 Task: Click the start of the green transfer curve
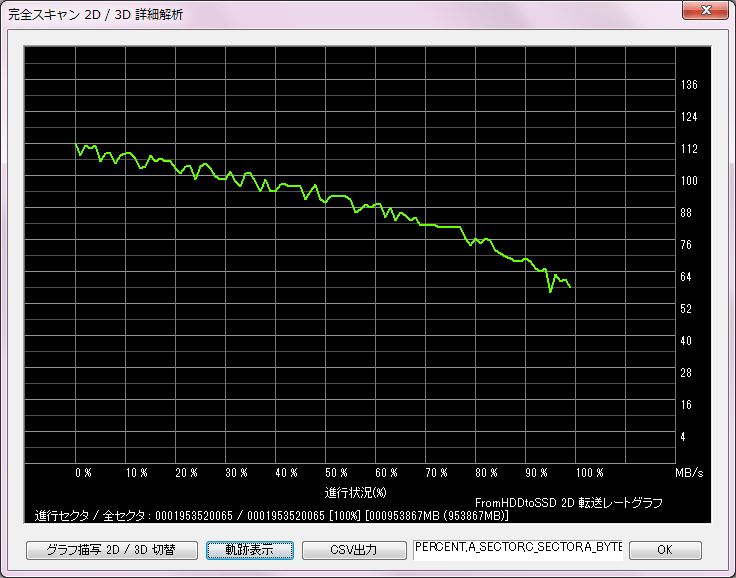(x=77, y=146)
